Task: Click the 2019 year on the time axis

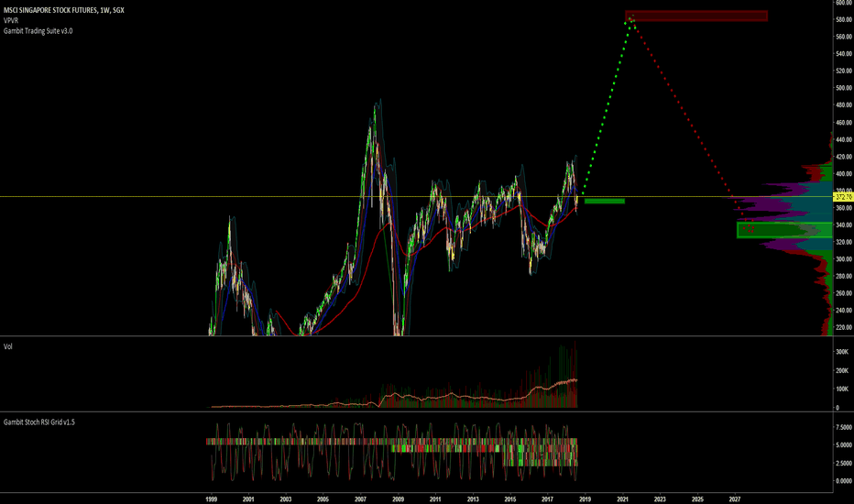Action: pos(585,499)
